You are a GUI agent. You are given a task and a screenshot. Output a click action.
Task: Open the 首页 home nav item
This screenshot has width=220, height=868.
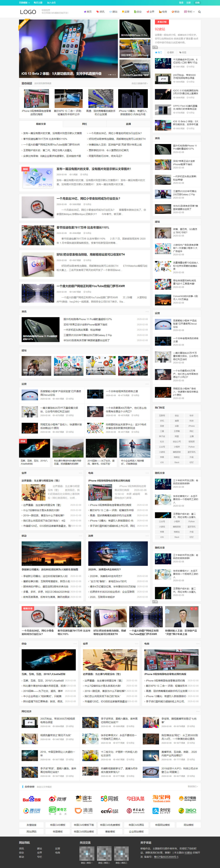[x=88, y=12]
